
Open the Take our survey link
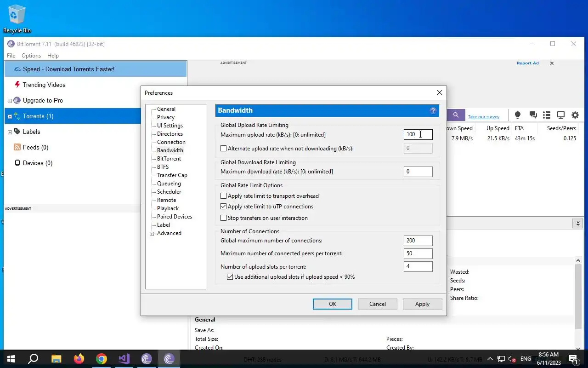pos(484,117)
